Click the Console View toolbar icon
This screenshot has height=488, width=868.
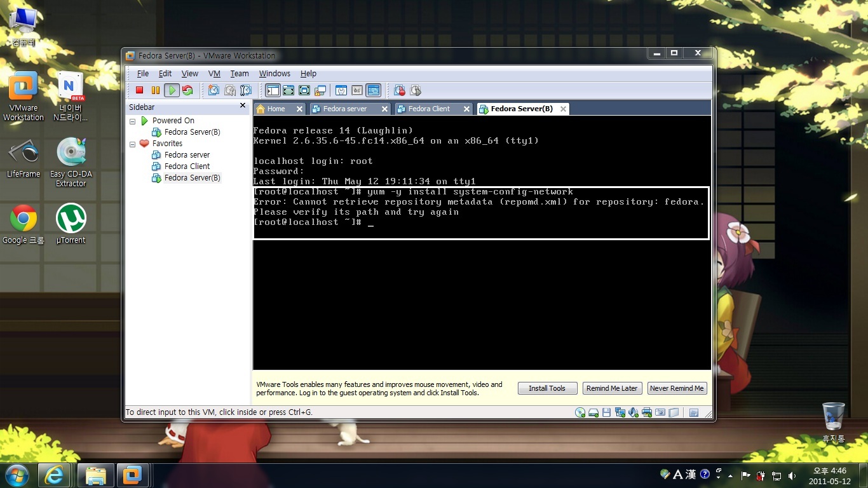click(x=373, y=90)
